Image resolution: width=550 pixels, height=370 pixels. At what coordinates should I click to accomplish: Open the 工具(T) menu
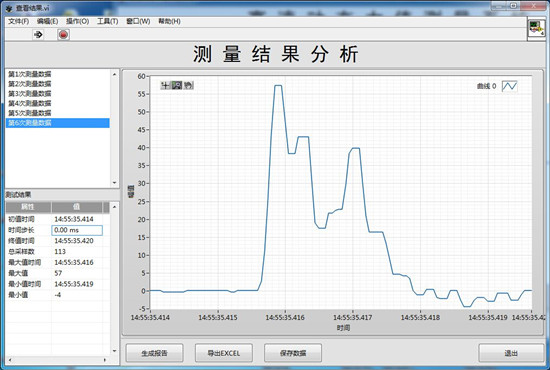[107, 21]
